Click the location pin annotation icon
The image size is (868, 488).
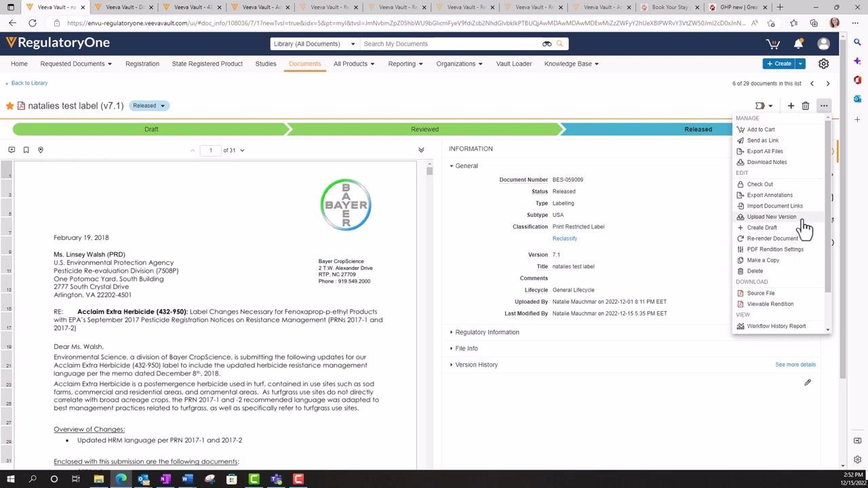point(41,150)
